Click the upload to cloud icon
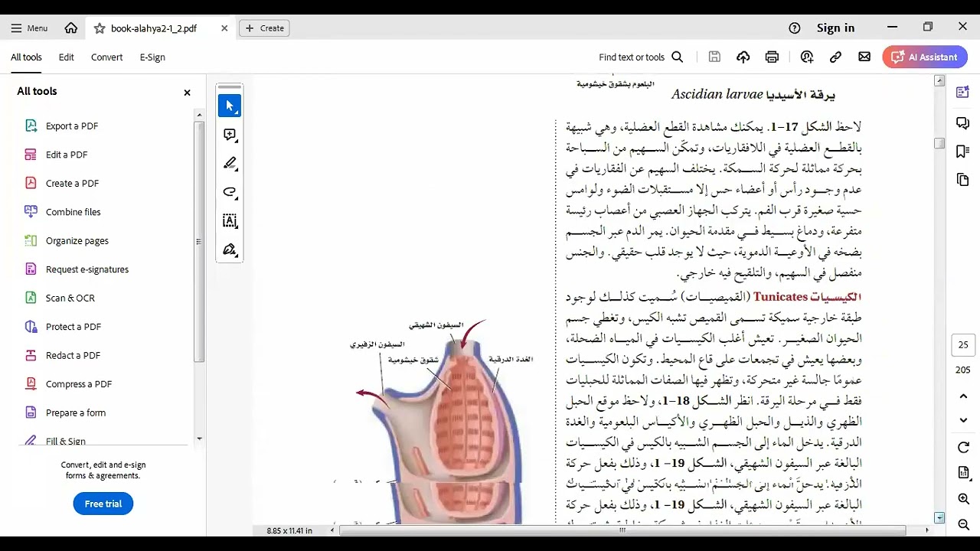Image resolution: width=980 pixels, height=551 pixels. pyautogui.click(x=743, y=57)
